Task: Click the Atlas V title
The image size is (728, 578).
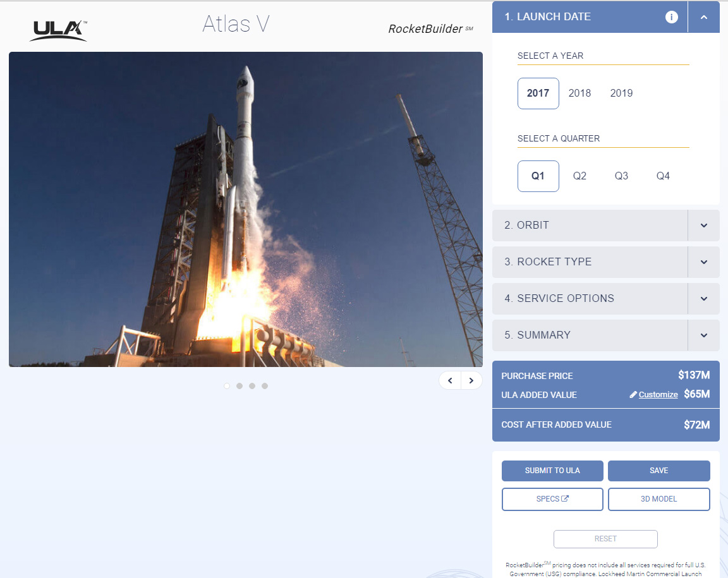Action: point(236,24)
